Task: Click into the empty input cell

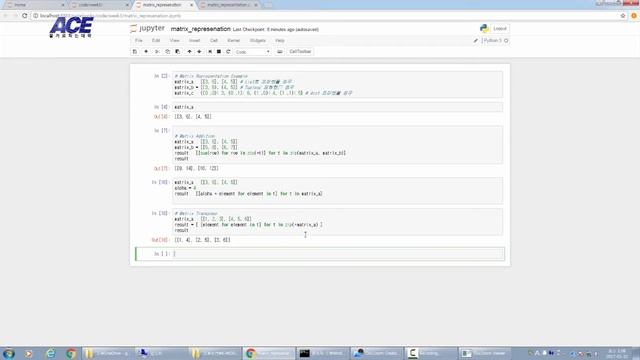Action: coord(339,254)
